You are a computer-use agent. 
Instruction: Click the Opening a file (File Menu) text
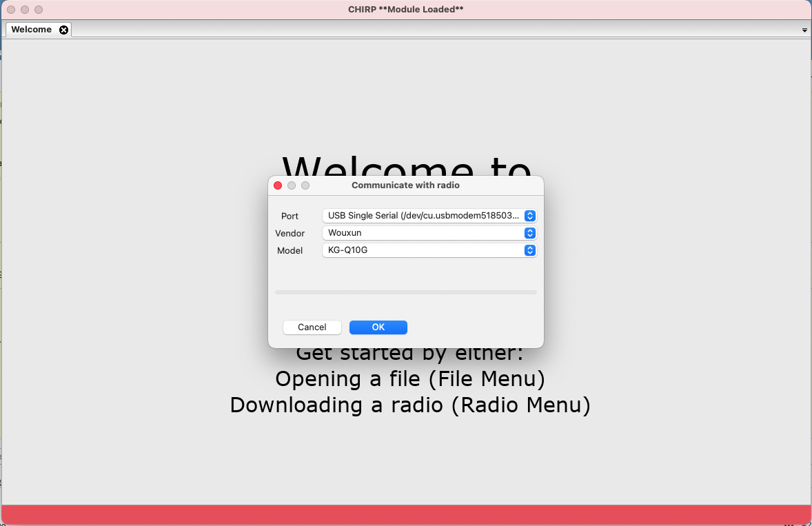[x=410, y=378]
